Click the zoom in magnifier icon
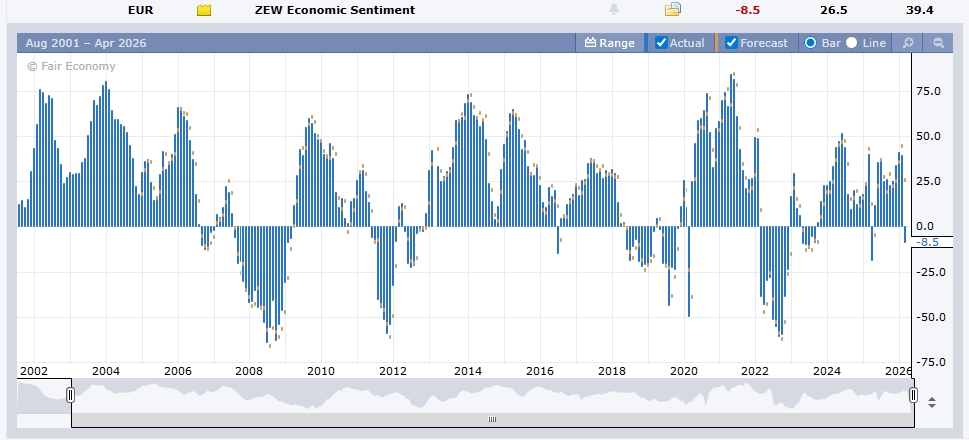 click(908, 43)
